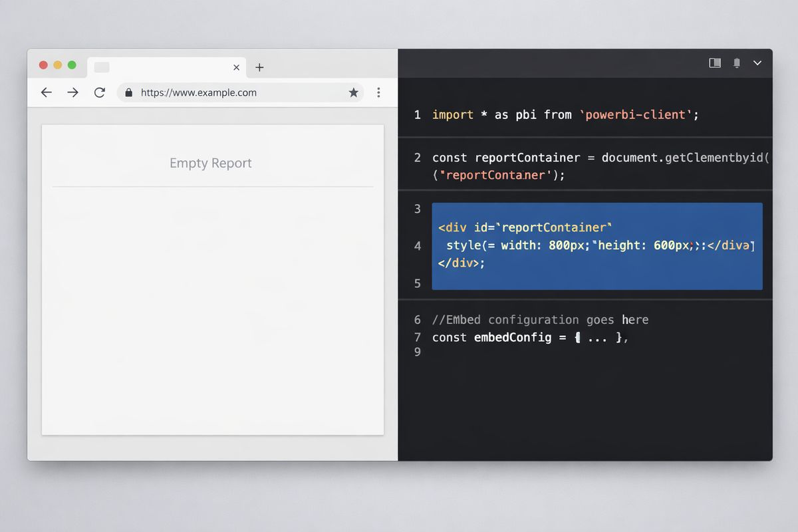Screen dimensions: 798x532
Task: Click line number 4 in the gutter
Action: point(418,246)
